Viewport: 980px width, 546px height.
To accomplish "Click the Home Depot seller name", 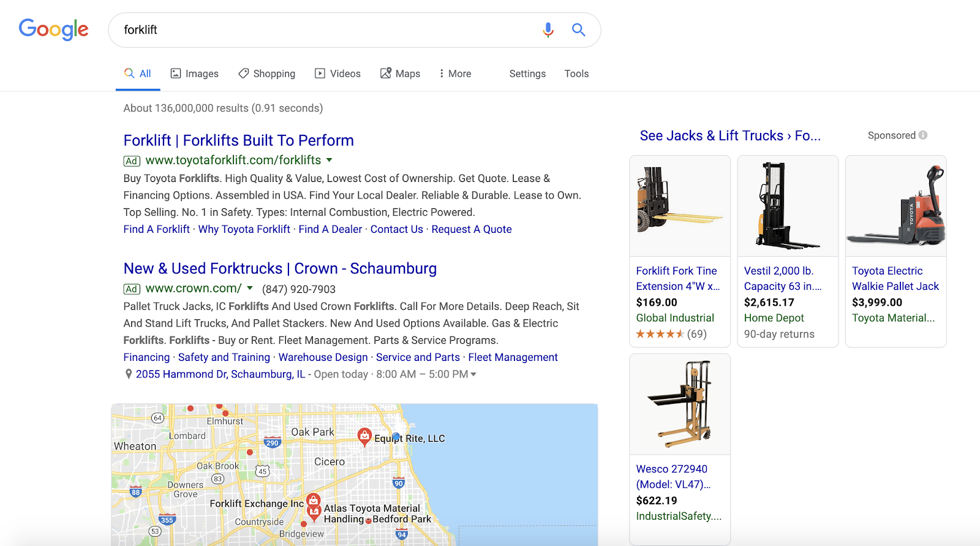I will 774,318.
